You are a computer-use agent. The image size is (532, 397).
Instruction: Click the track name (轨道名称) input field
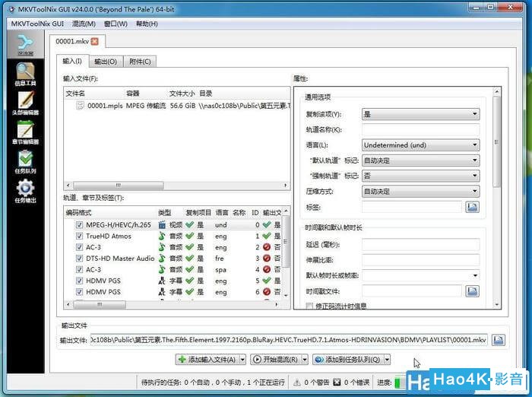pyautogui.click(x=421, y=130)
